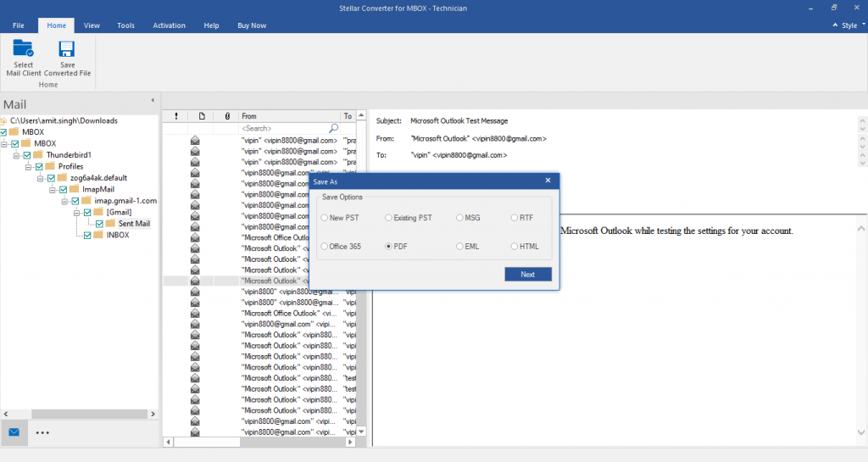The height and width of the screenshot is (462, 868).
Task: Toggle the Thunderbird1 folder checkbox
Action: 27,155
